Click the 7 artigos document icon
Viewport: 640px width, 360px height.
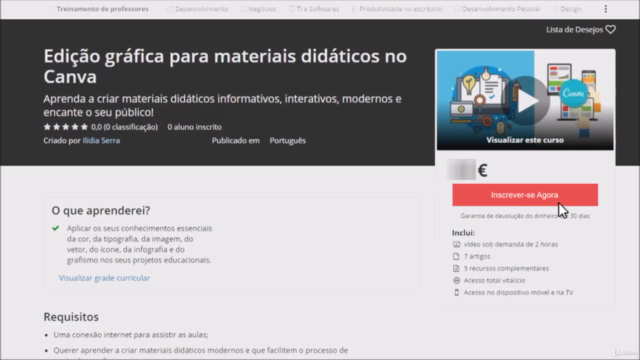pos(456,256)
